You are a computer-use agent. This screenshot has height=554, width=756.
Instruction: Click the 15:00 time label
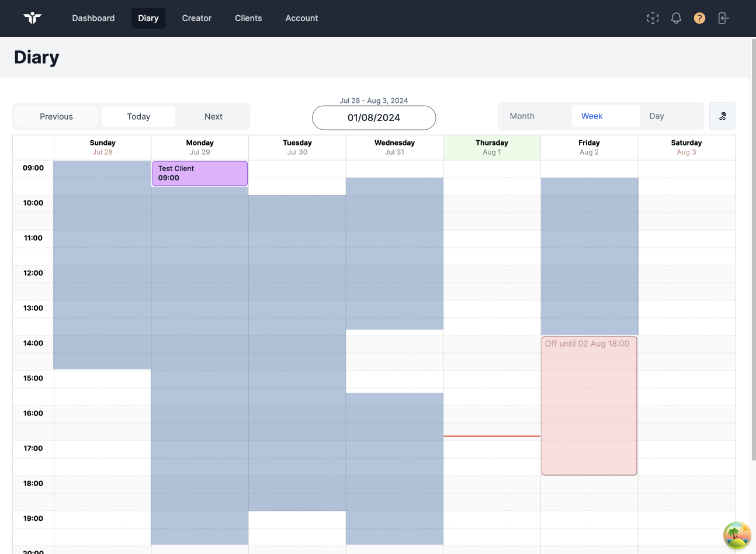tap(33, 378)
